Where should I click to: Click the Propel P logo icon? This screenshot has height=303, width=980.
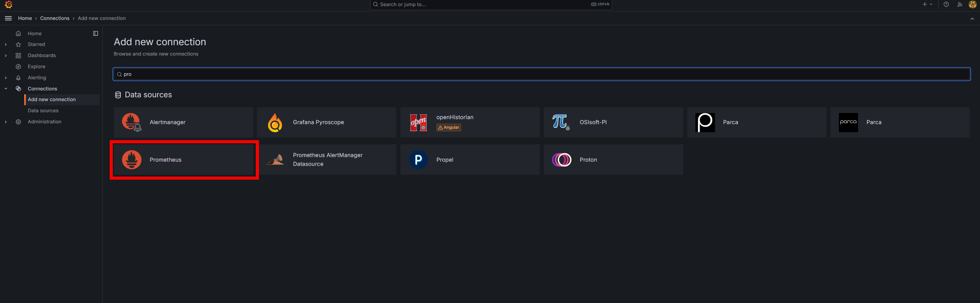(x=418, y=160)
